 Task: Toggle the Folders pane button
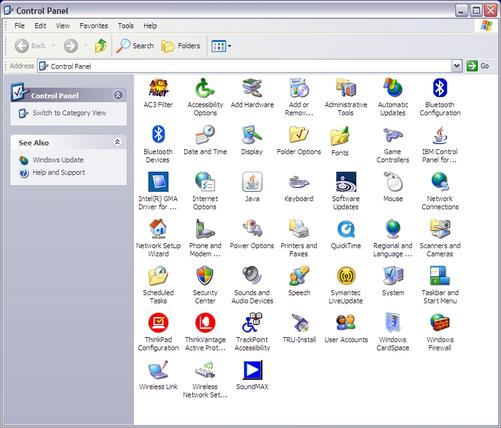pos(181,46)
